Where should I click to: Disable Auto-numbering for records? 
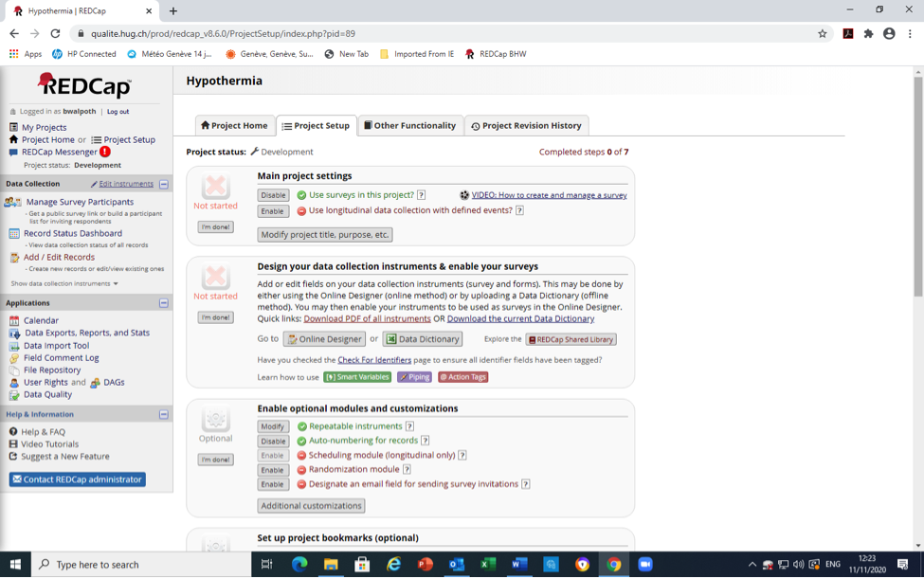point(273,442)
